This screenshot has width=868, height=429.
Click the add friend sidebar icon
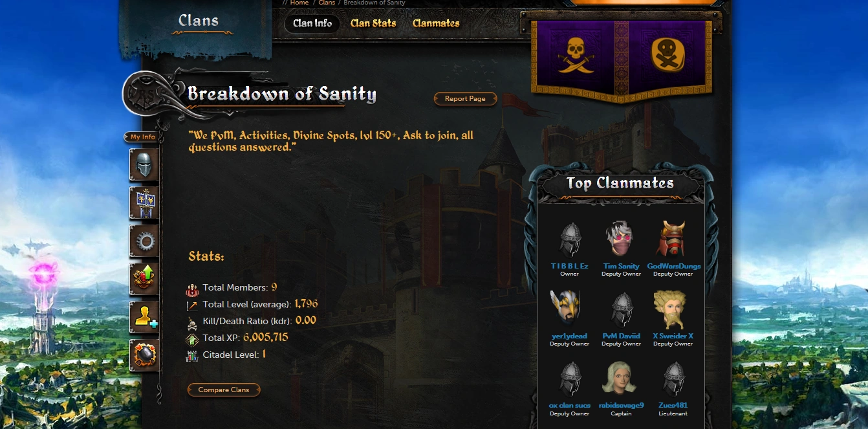pos(144,317)
